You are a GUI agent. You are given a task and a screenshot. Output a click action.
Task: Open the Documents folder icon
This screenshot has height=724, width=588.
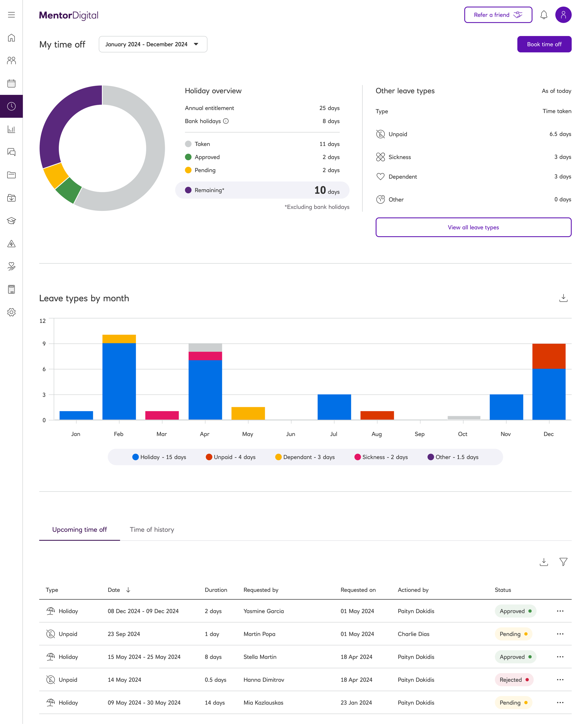tap(12, 175)
